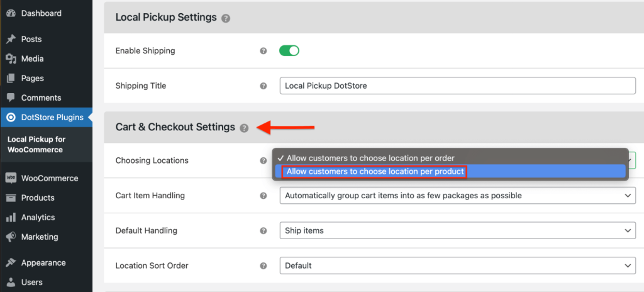Viewport: 644px width, 292px height.
Task: Click the 'Cart & Checkout Settings' heading
Action: 175,126
